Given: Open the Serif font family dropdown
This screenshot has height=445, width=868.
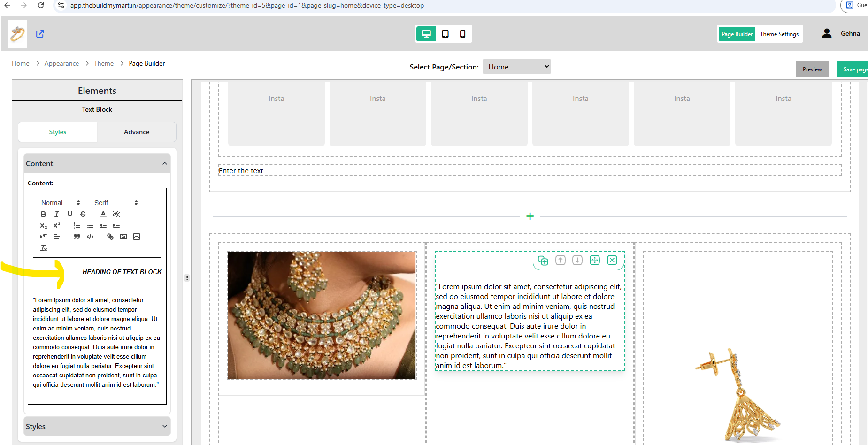Looking at the screenshot, I should [x=116, y=203].
